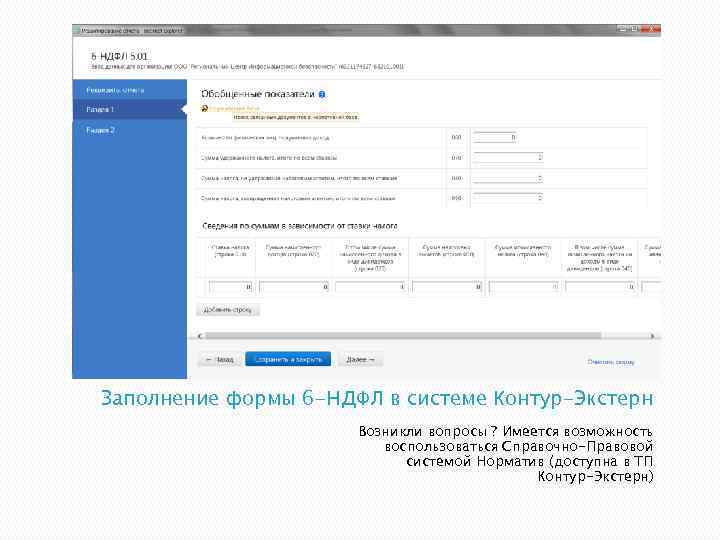Click the Очистить форму link
This screenshot has height=540, width=720.
(x=611, y=362)
